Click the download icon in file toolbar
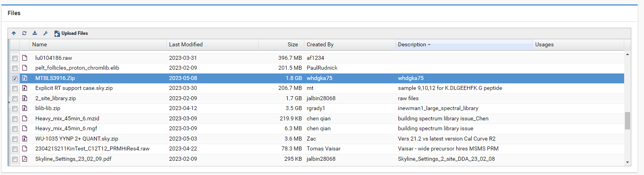Viewport: 644px width, 175px height. pos(35,33)
